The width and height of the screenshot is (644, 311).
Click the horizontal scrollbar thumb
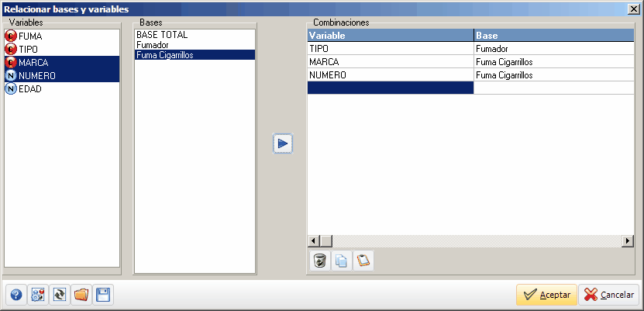point(325,240)
